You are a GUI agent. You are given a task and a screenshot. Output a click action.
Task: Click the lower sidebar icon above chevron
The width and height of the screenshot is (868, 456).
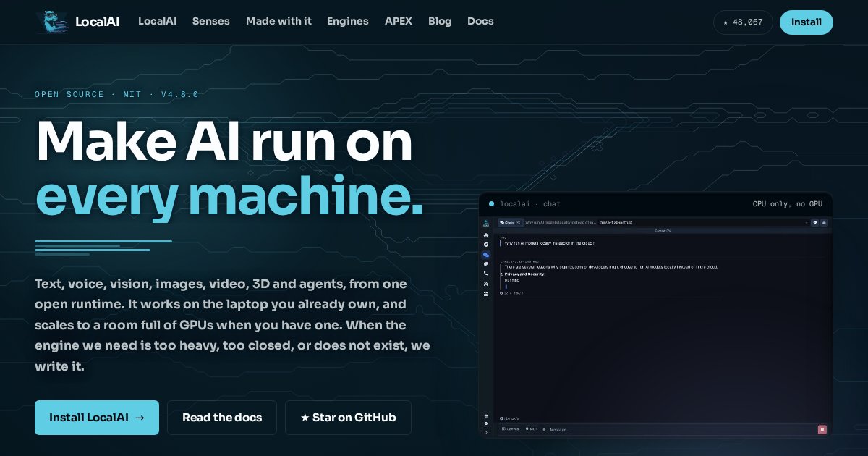(486, 423)
